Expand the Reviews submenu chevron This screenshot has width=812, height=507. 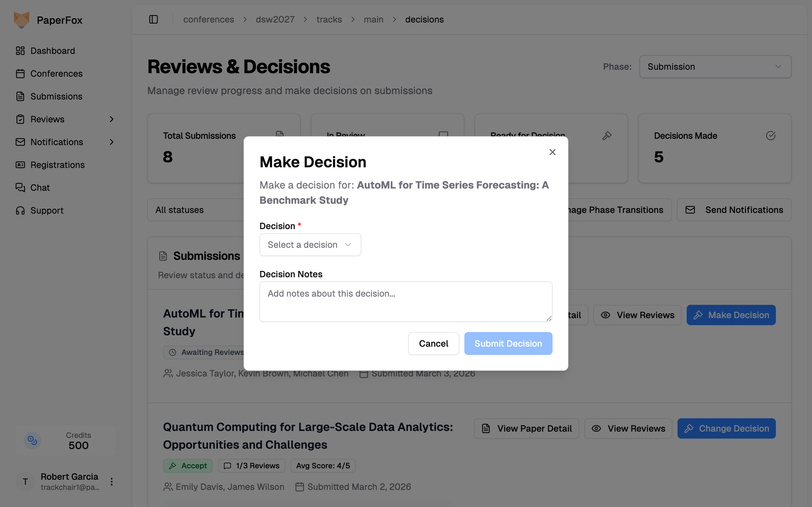[x=111, y=119]
